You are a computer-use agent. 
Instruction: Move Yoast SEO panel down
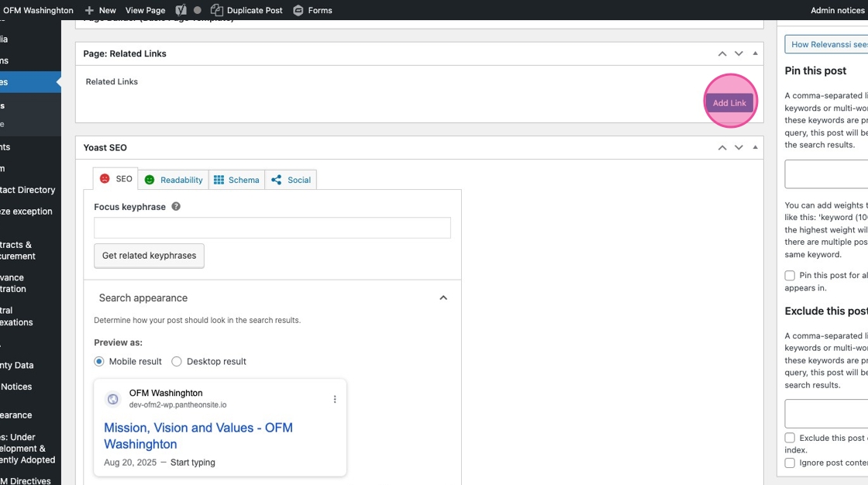(x=739, y=148)
